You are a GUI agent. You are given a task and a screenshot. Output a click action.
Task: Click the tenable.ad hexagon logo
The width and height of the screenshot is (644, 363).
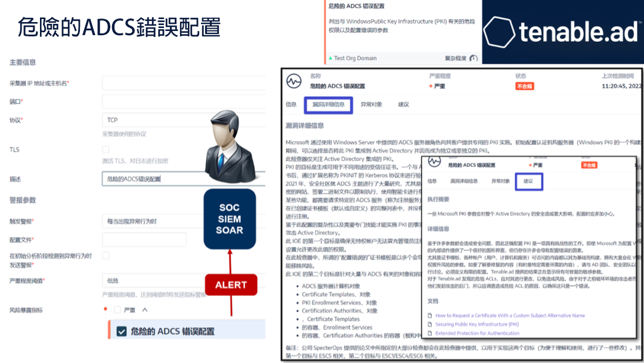click(499, 32)
